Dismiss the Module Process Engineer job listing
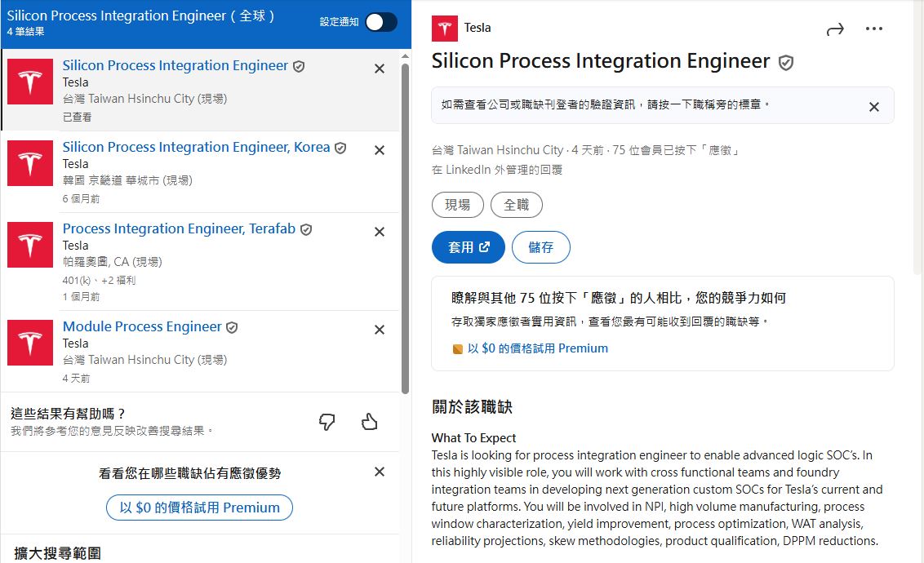This screenshot has height=563, width=924. 379,330
